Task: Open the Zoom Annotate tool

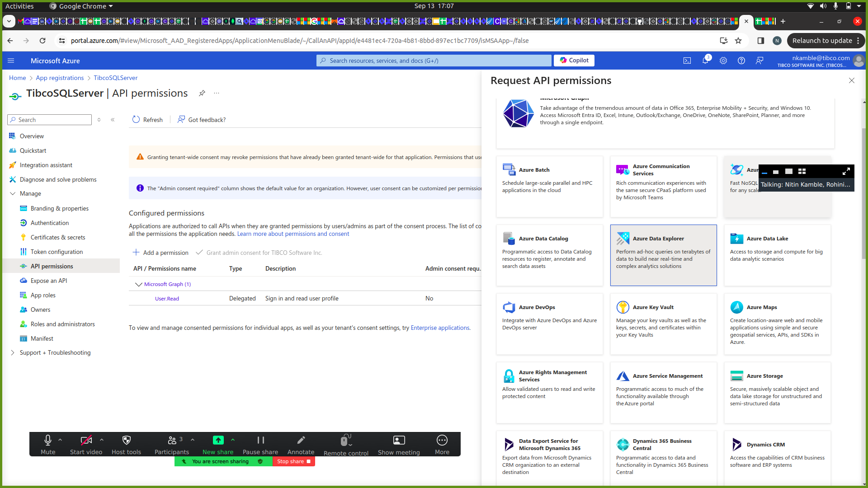Action: click(301, 445)
